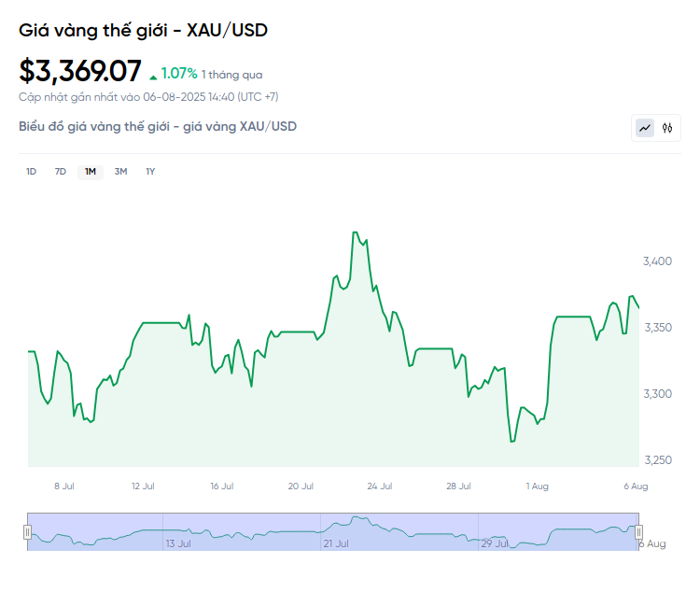Select the 7D time range
The height and width of the screenshot is (592, 700).
tap(61, 171)
